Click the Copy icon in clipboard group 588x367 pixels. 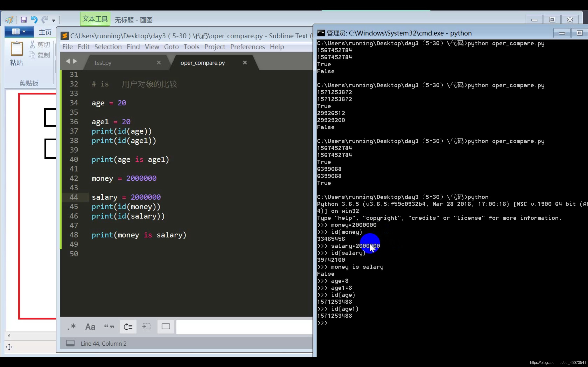(32, 55)
